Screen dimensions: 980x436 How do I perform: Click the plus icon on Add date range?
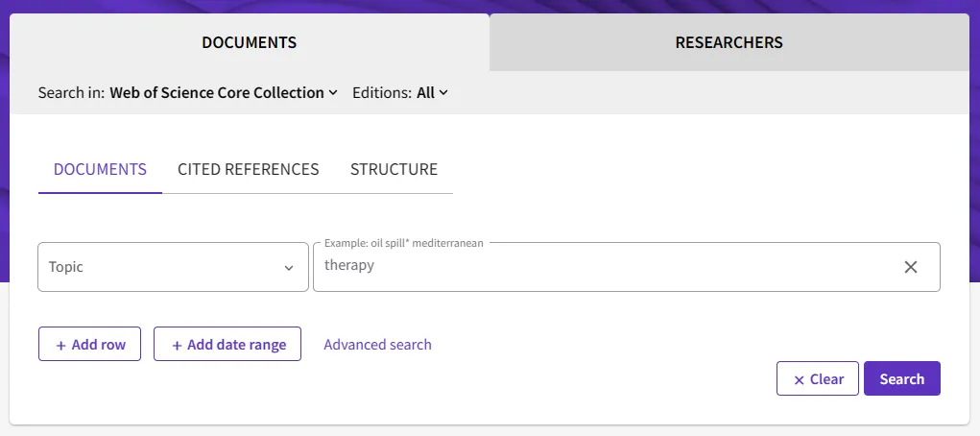pos(177,346)
